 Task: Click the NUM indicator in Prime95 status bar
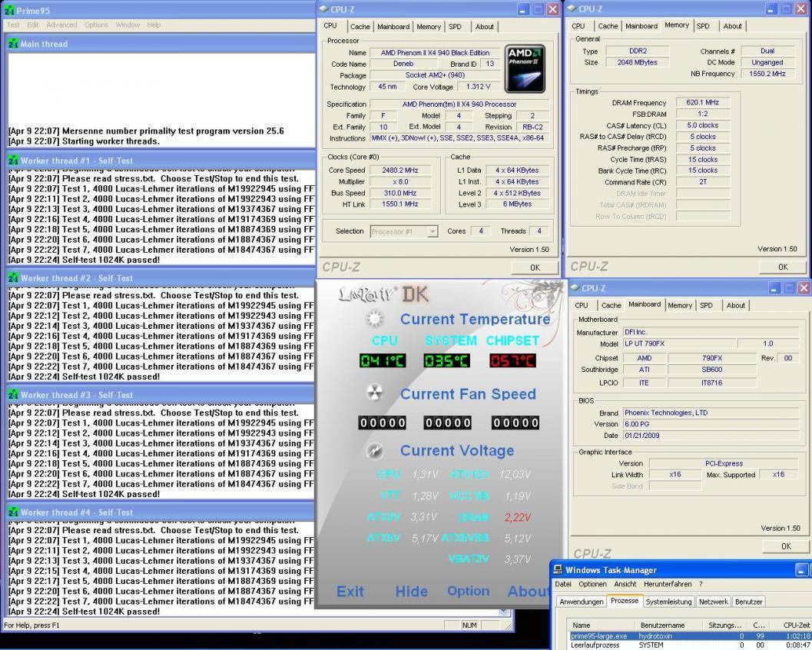(x=469, y=625)
